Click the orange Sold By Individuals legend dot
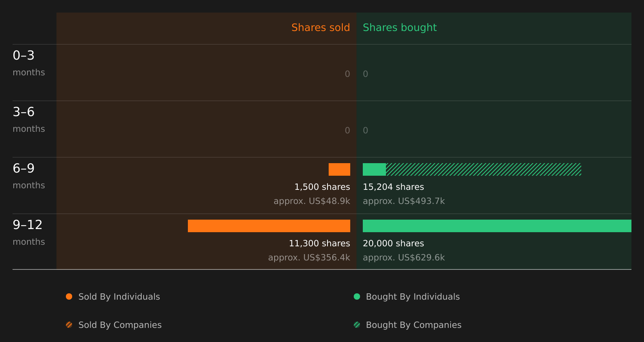 point(69,297)
